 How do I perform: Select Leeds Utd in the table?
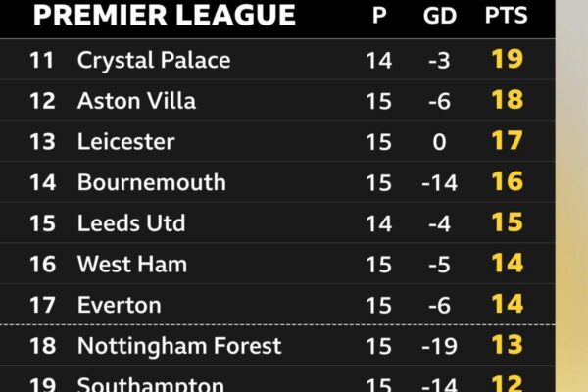[x=131, y=222]
